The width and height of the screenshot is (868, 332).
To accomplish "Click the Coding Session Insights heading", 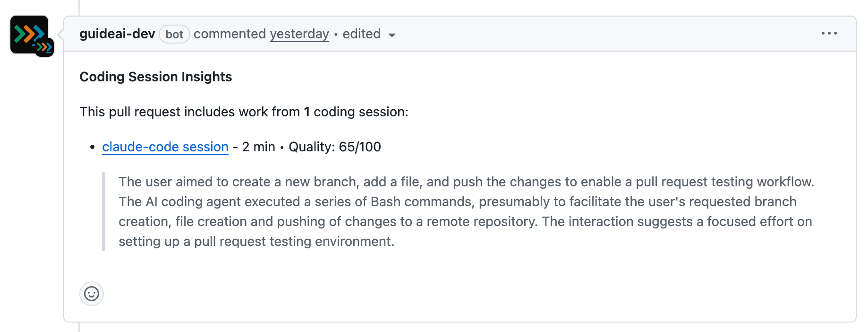I will pyautogui.click(x=155, y=77).
